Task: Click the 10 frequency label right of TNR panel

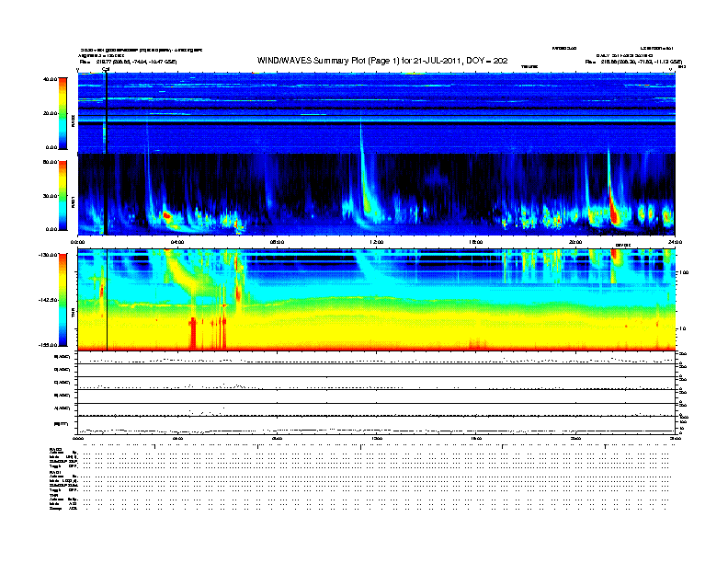Action: (683, 328)
